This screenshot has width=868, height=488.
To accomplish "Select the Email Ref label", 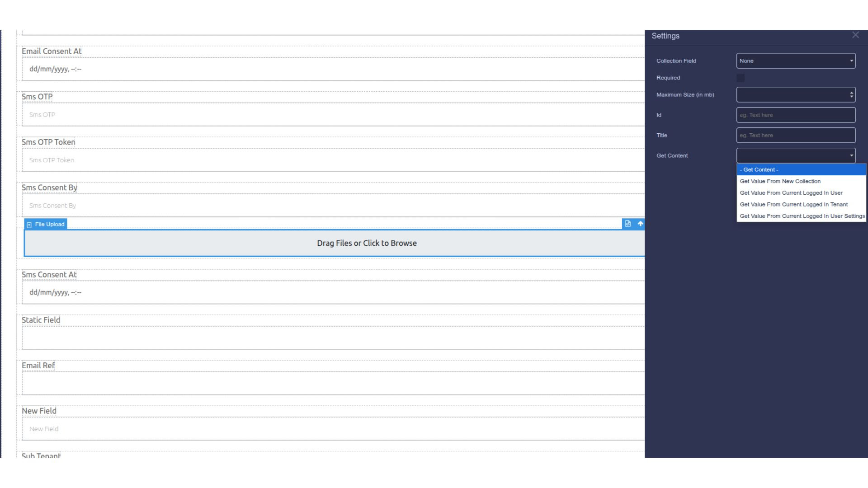I will click(38, 366).
